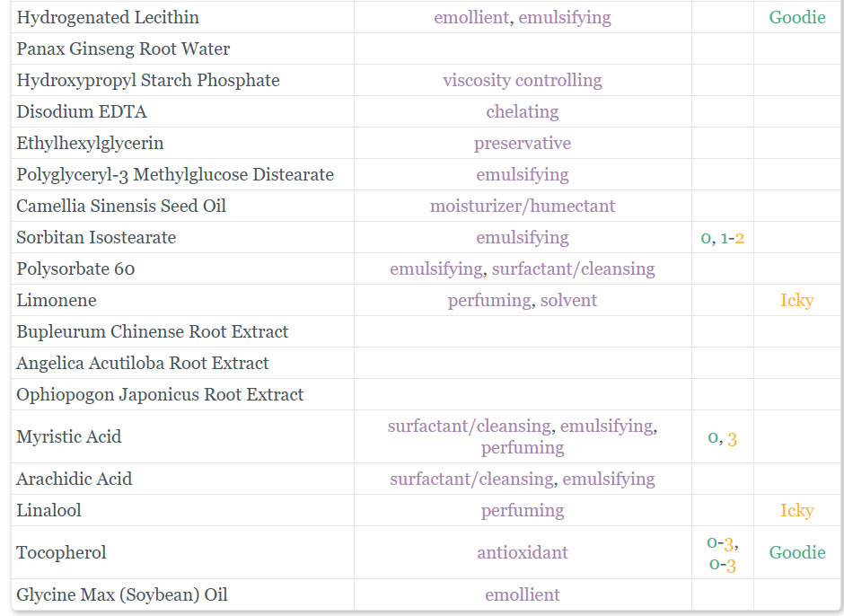The height and width of the screenshot is (616, 844).
Task: Click the Icky rating beside Limonene
Action: click(797, 300)
